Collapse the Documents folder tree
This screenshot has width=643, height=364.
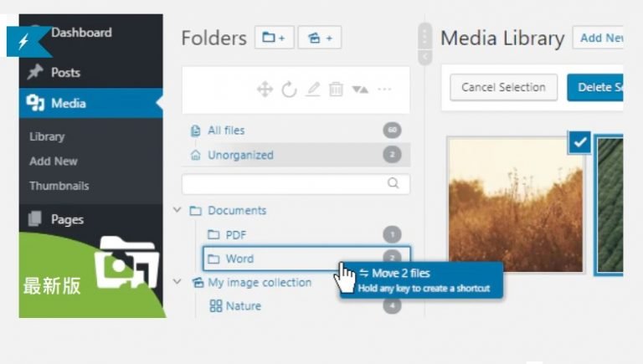click(x=177, y=210)
